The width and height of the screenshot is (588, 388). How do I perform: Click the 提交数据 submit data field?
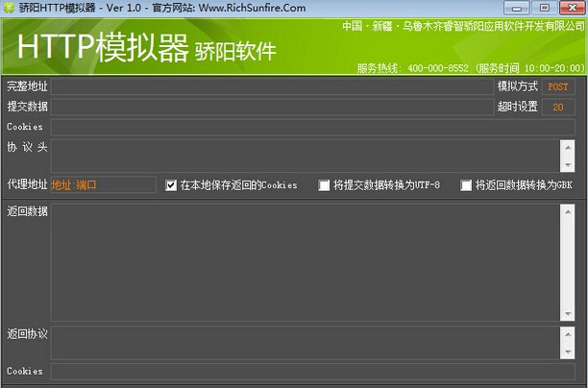click(x=272, y=107)
